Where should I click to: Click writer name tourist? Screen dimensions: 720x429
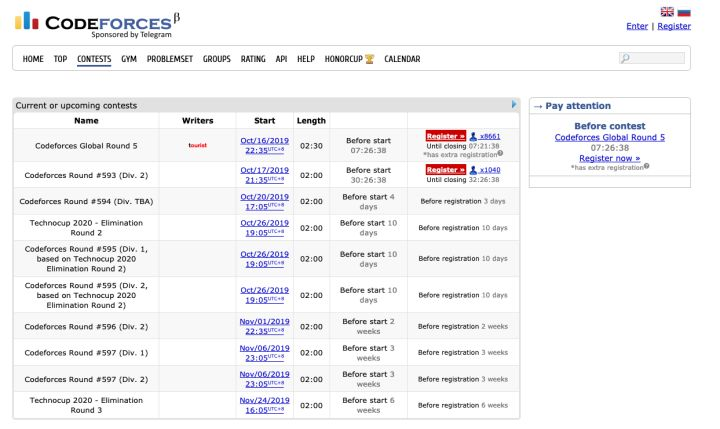click(197, 145)
